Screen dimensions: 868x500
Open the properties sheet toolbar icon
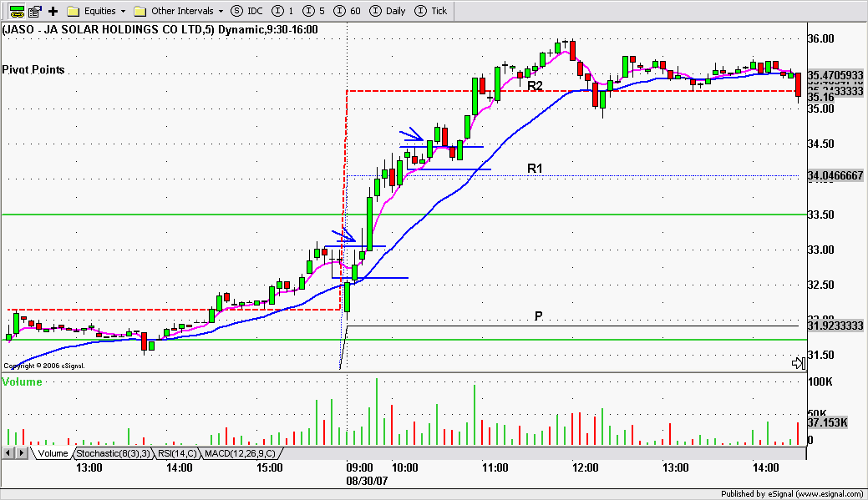(x=35, y=11)
